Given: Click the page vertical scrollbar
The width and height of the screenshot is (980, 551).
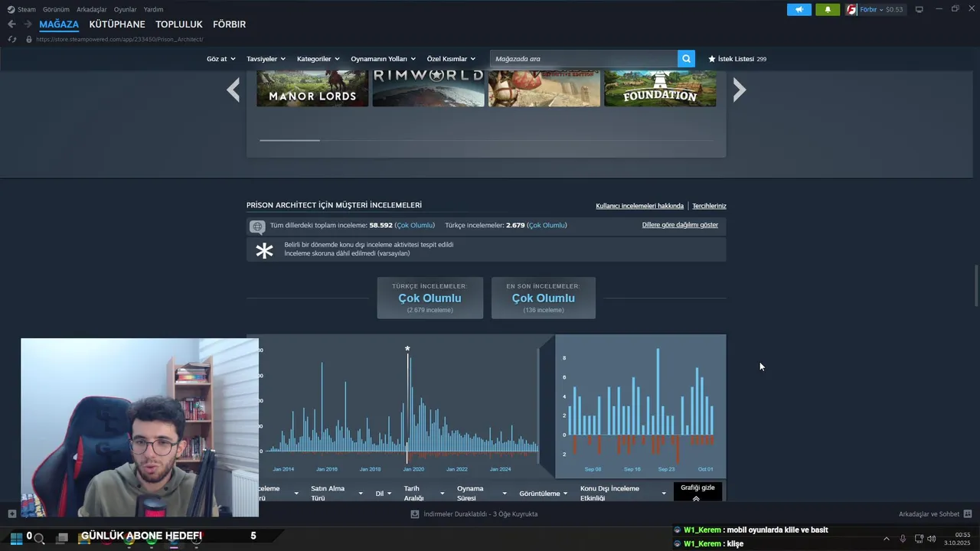Looking at the screenshot, I should (x=975, y=285).
